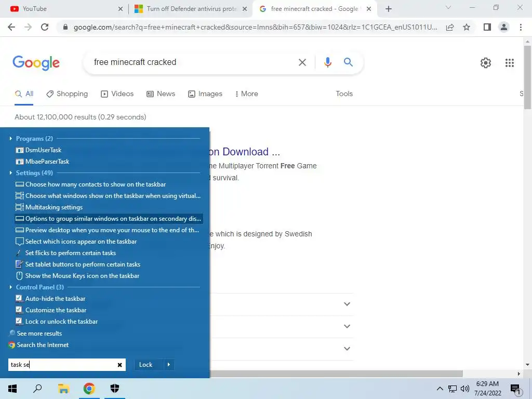Open the More results filter menu
This screenshot has height=399, width=532.
point(246,94)
